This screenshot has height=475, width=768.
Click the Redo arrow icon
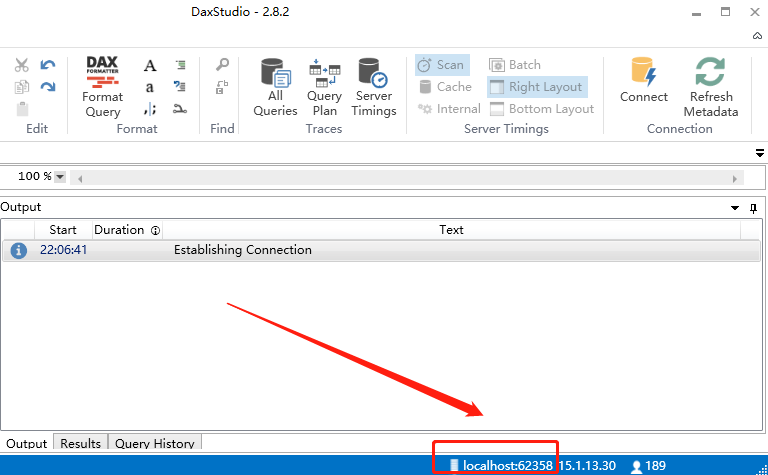click(48, 87)
